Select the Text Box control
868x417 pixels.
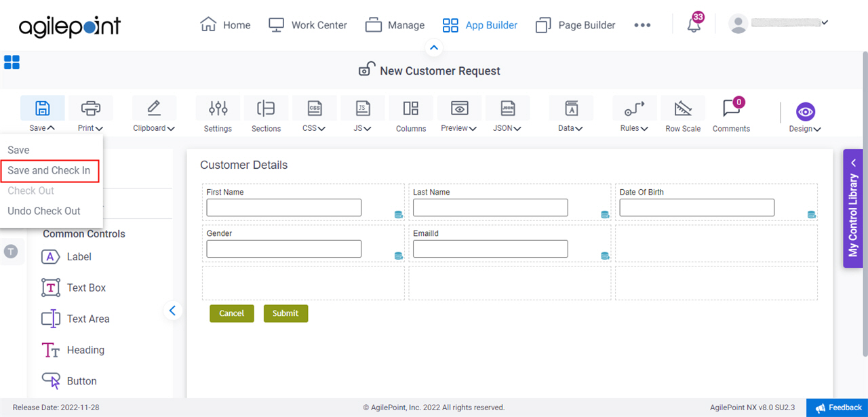click(73, 287)
